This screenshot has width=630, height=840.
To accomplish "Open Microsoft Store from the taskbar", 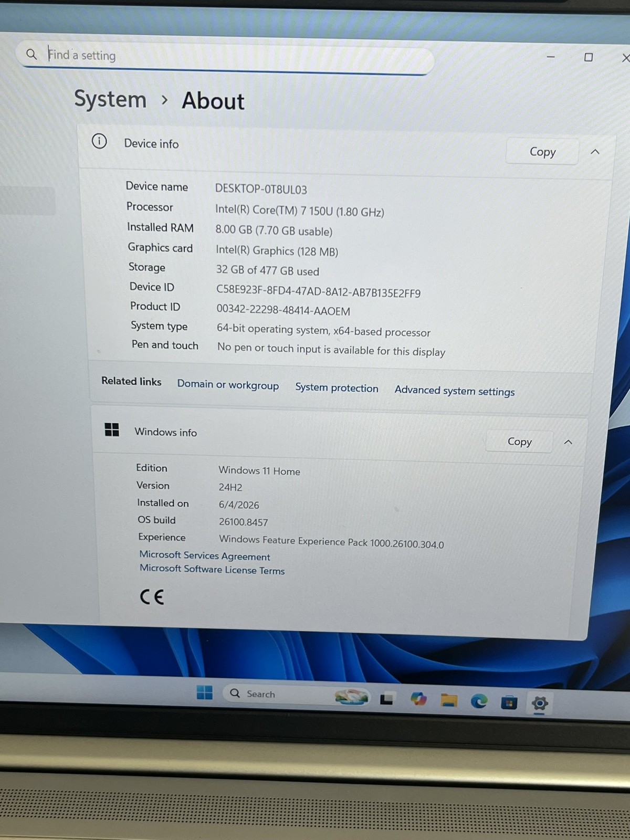I will (509, 702).
